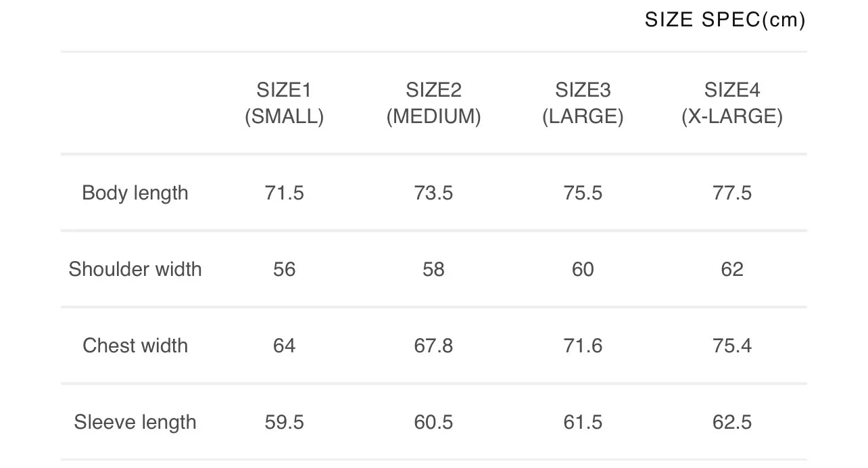Click the shoulder width value 60
The image size is (868, 468).
583,269
